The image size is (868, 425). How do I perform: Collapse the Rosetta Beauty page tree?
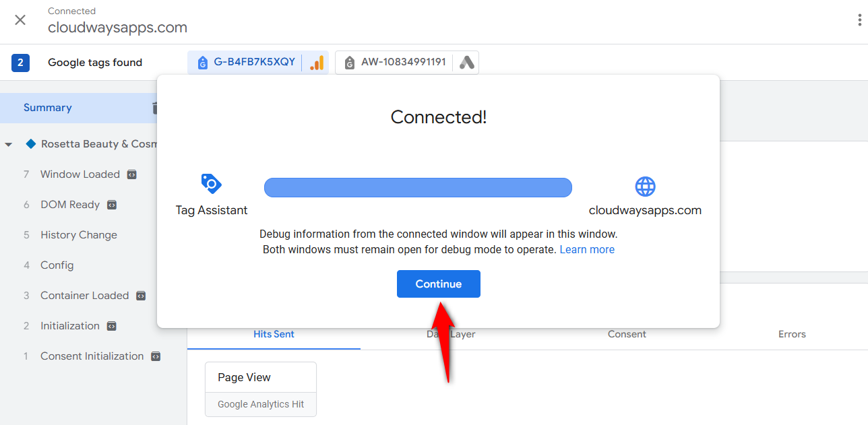coord(8,144)
